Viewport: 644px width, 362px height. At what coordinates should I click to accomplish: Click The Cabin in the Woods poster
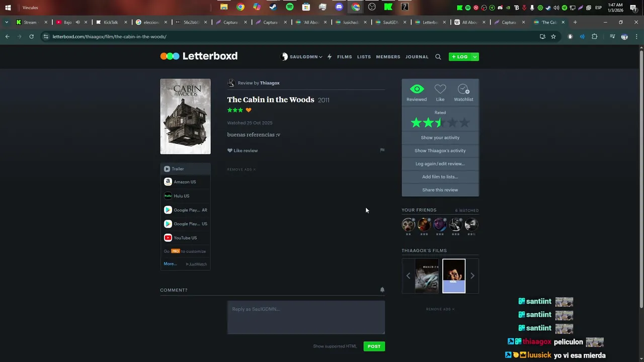coord(185,117)
